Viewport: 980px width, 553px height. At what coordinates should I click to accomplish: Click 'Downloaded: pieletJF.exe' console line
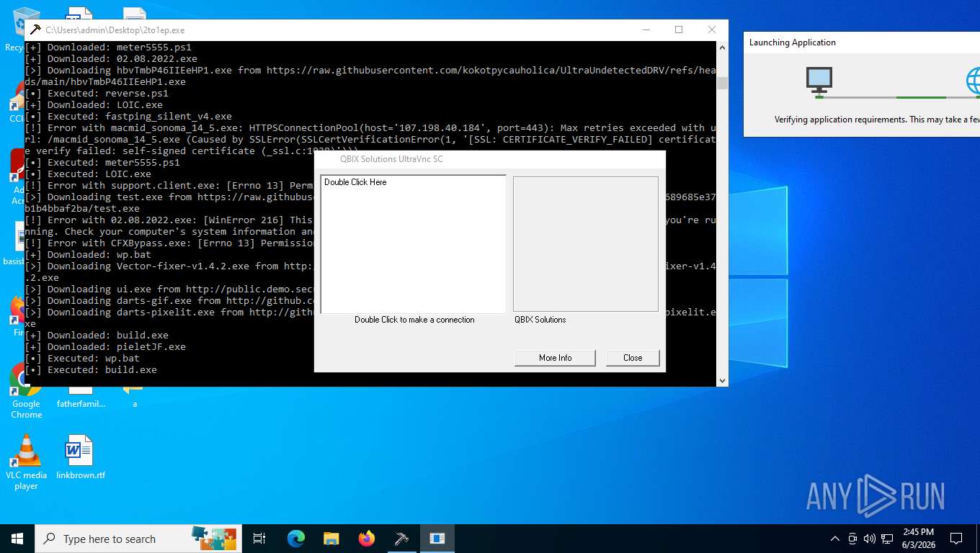pos(105,346)
